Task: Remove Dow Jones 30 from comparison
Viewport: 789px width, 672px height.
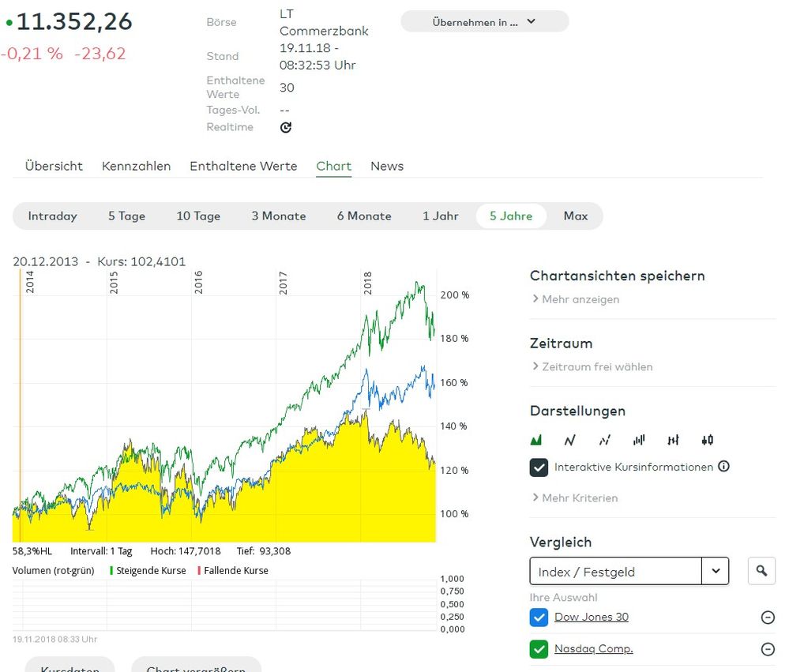Action: [767, 618]
